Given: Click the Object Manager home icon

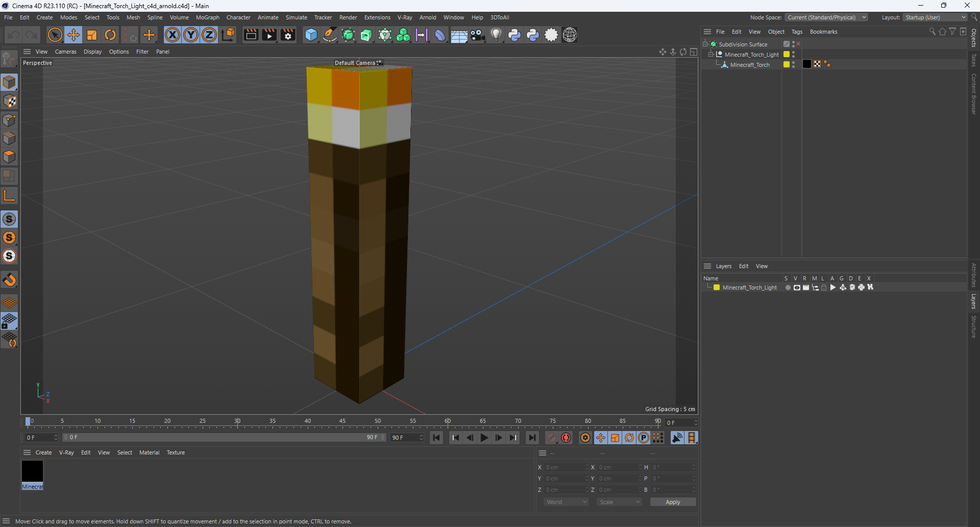Looking at the screenshot, I should [x=942, y=32].
